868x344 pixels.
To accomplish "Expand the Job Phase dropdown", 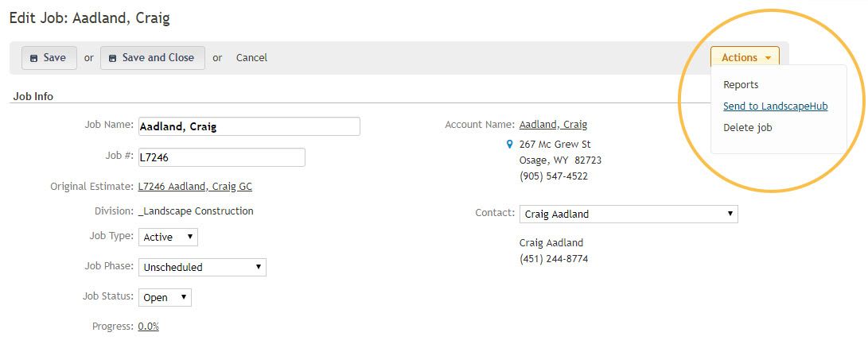I will [202, 267].
